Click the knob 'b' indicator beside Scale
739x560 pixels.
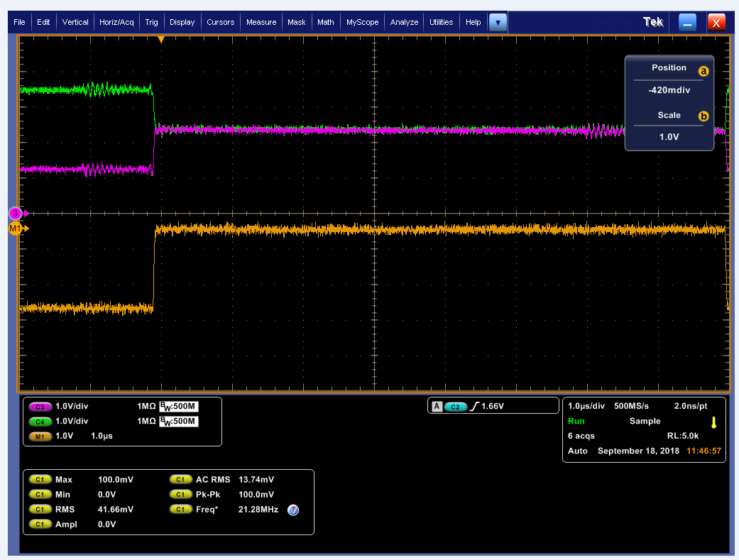[x=704, y=116]
